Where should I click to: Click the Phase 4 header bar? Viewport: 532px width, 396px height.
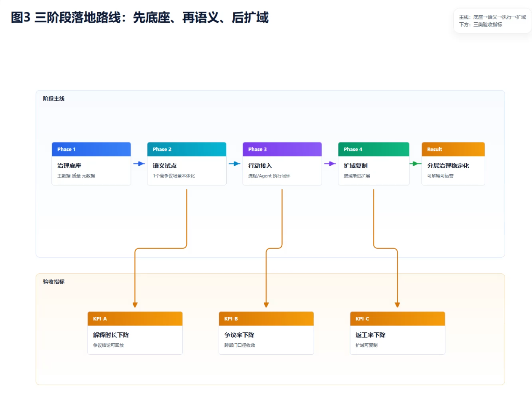(374, 149)
